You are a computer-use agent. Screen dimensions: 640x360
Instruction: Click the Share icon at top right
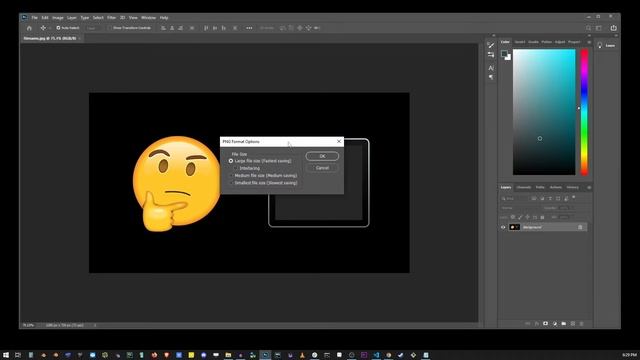613,28
